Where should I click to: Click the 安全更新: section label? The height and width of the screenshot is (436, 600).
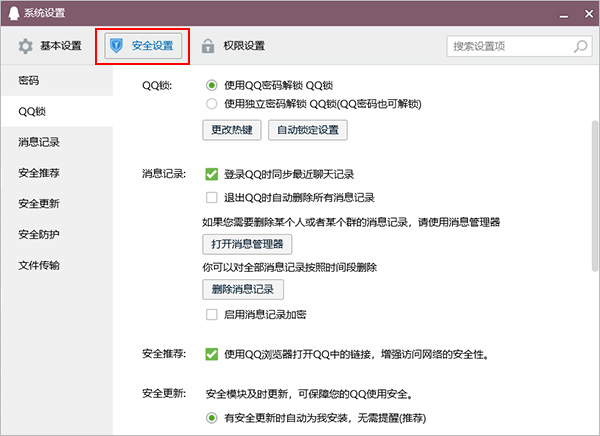[x=164, y=394]
